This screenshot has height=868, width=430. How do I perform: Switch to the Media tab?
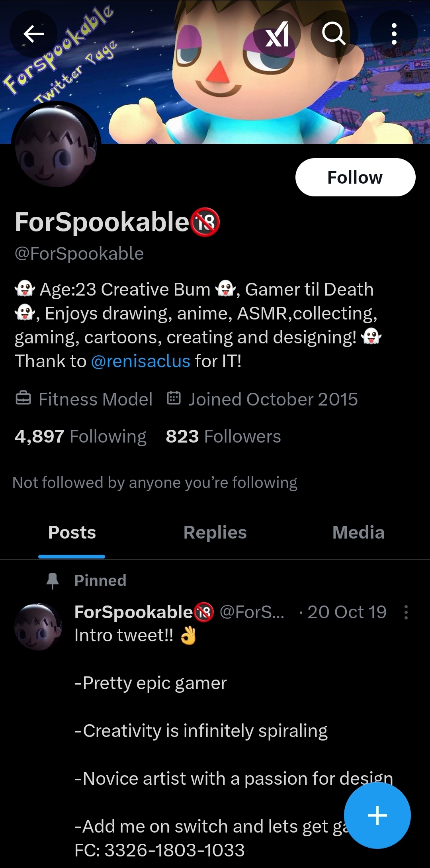click(358, 533)
